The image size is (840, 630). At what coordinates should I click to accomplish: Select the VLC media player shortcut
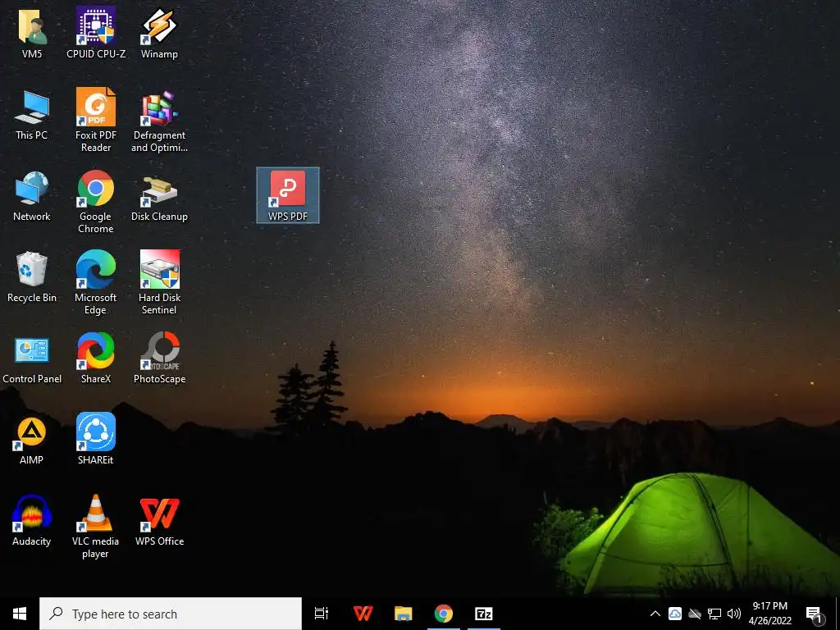point(96,527)
